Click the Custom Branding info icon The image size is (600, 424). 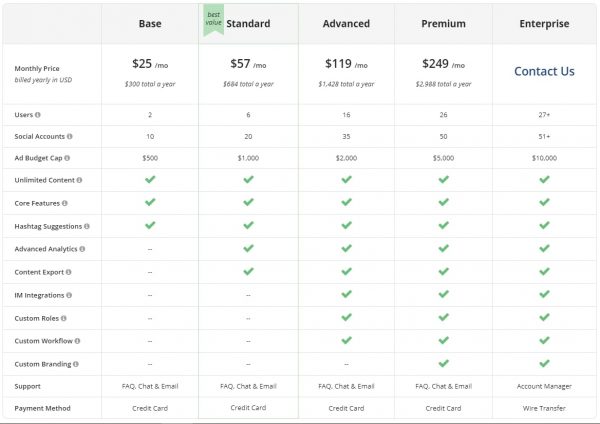(x=76, y=364)
